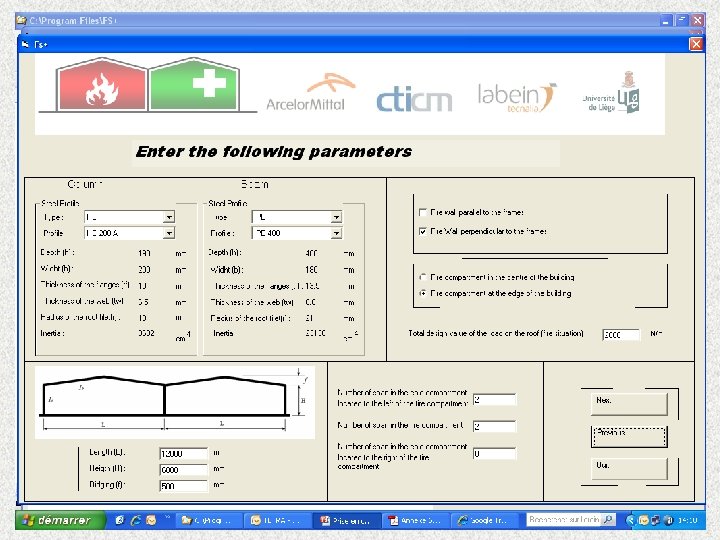Open the column Profile dropdown

click(x=169, y=233)
